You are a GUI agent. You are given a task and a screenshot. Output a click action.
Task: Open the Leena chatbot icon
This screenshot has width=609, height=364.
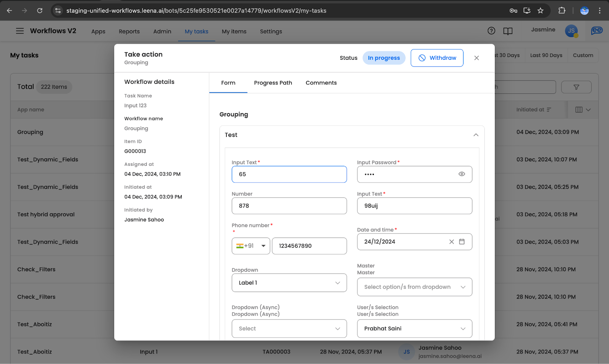[596, 31]
